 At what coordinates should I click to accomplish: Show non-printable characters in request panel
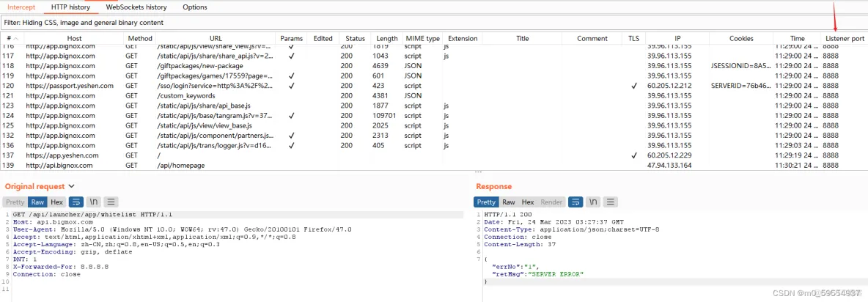[x=93, y=202]
